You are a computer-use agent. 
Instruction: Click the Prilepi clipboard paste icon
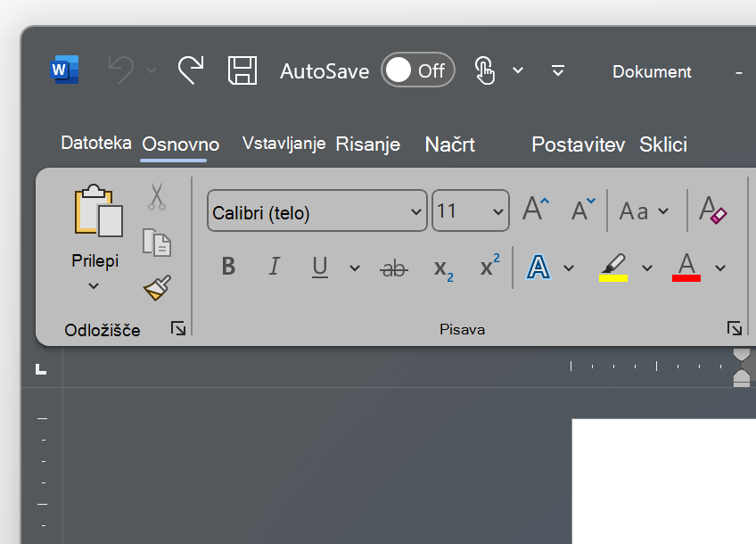coord(98,210)
